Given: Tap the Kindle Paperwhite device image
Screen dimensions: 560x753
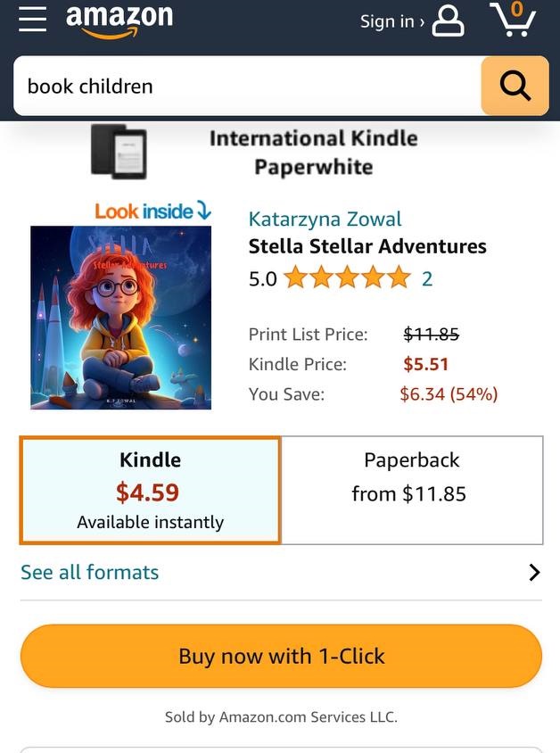Looking at the screenshot, I should 119,152.
